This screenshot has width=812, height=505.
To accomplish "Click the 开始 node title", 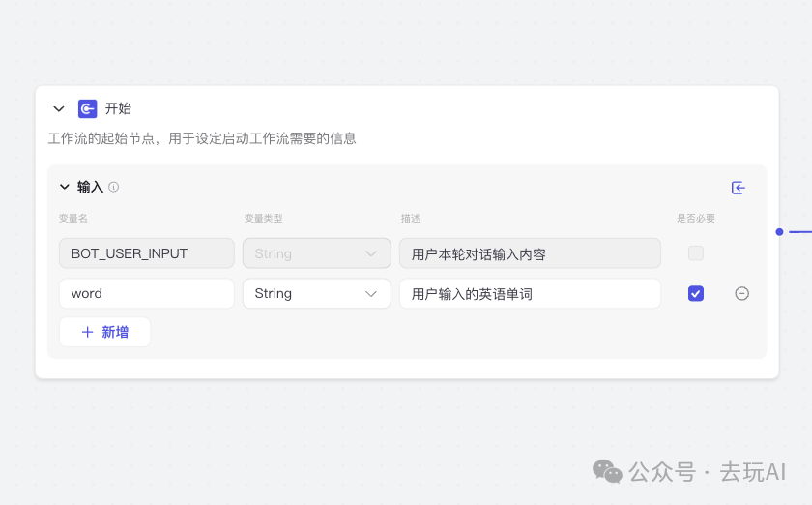I will [x=118, y=109].
